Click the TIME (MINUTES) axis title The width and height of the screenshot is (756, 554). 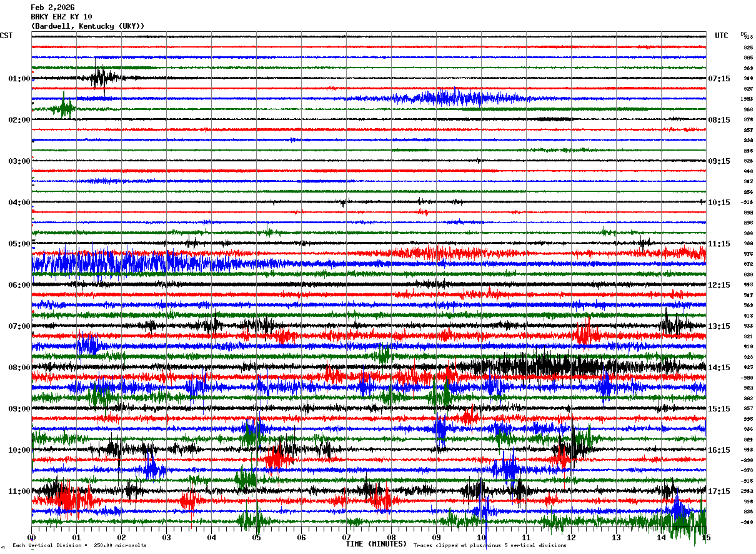point(376,544)
